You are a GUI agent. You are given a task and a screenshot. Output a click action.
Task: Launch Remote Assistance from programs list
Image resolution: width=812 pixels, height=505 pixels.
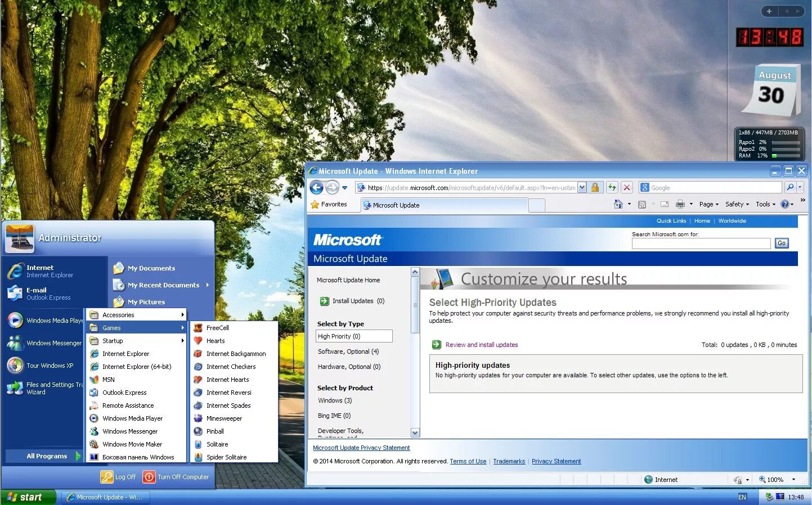point(137,405)
